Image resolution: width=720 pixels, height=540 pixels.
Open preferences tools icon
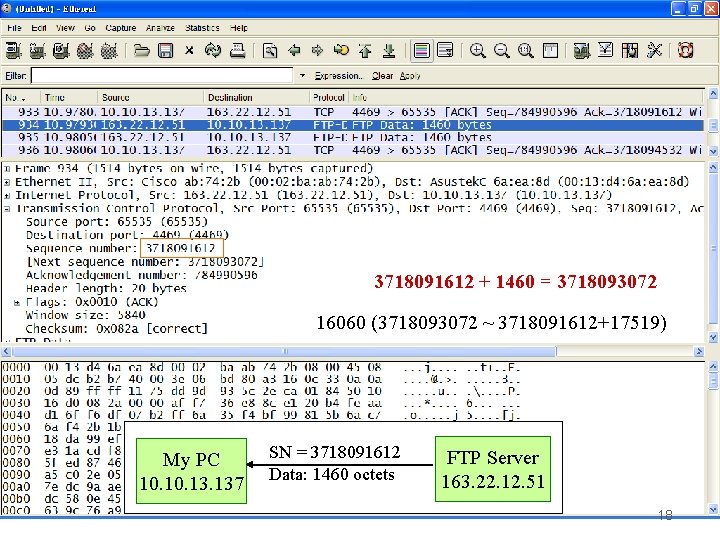(x=654, y=50)
